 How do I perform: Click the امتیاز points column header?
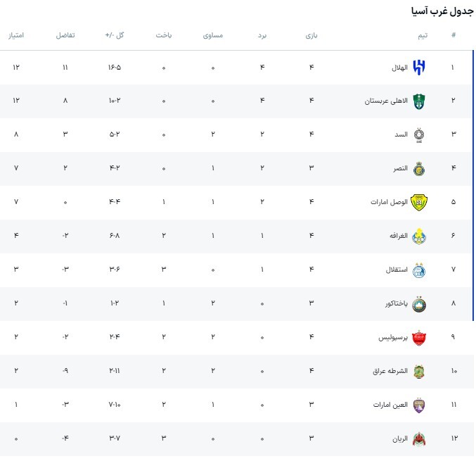[x=15, y=34]
